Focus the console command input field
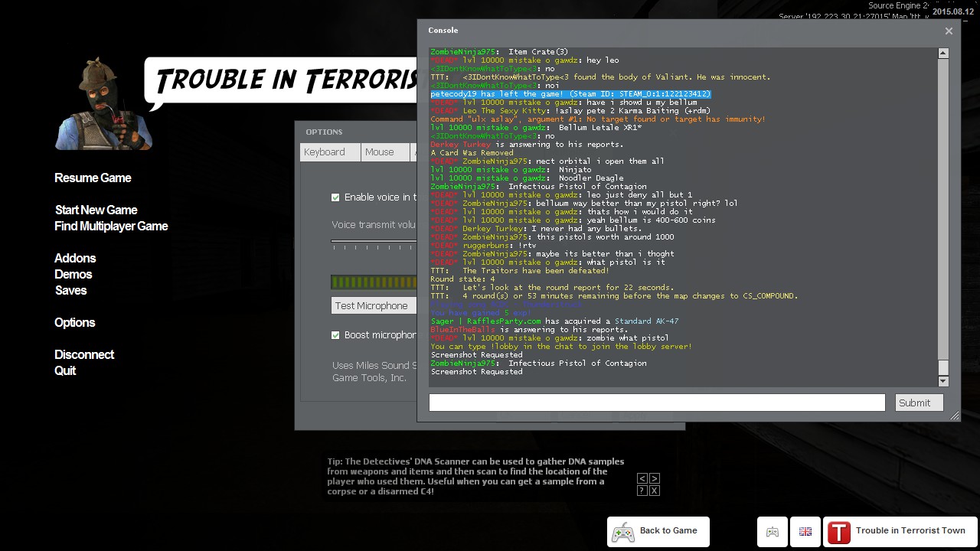The width and height of the screenshot is (980, 551). (656, 403)
